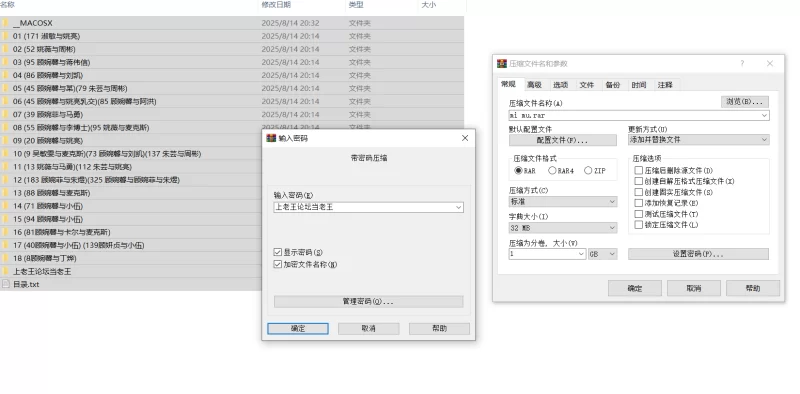Click the folder icon of row 06 (45
The width and height of the screenshot is (800, 394).
tap(5, 101)
